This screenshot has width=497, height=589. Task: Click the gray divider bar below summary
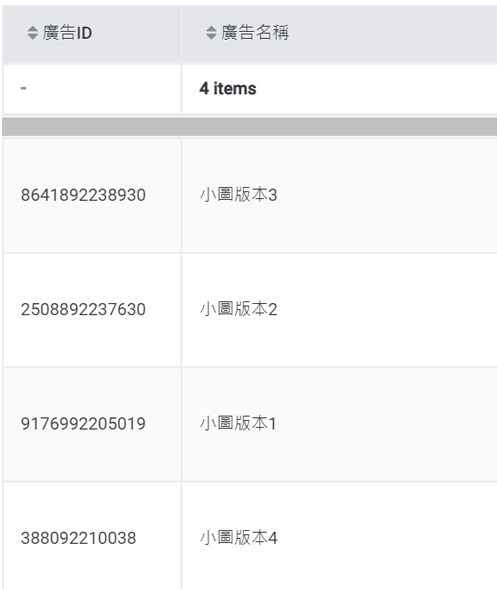pos(249,127)
